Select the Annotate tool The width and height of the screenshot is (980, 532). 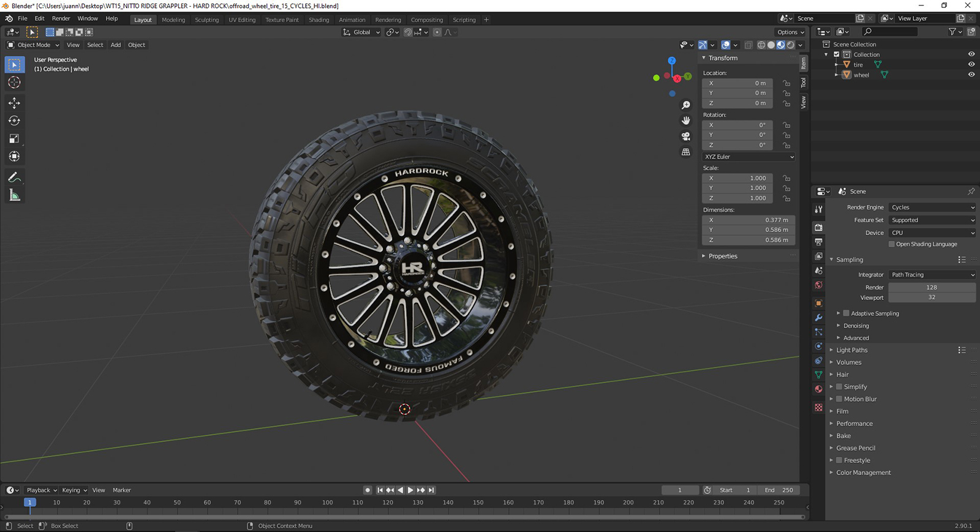pyautogui.click(x=15, y=178)
